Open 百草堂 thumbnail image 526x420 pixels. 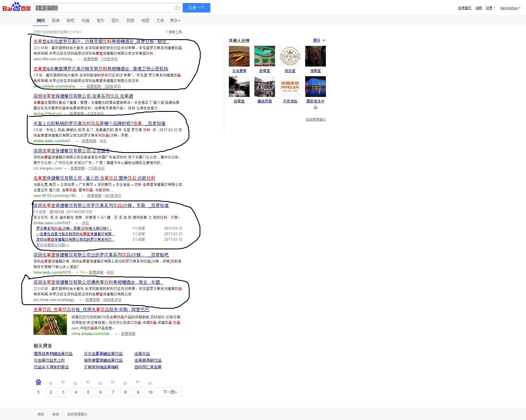tap(239, 86)
